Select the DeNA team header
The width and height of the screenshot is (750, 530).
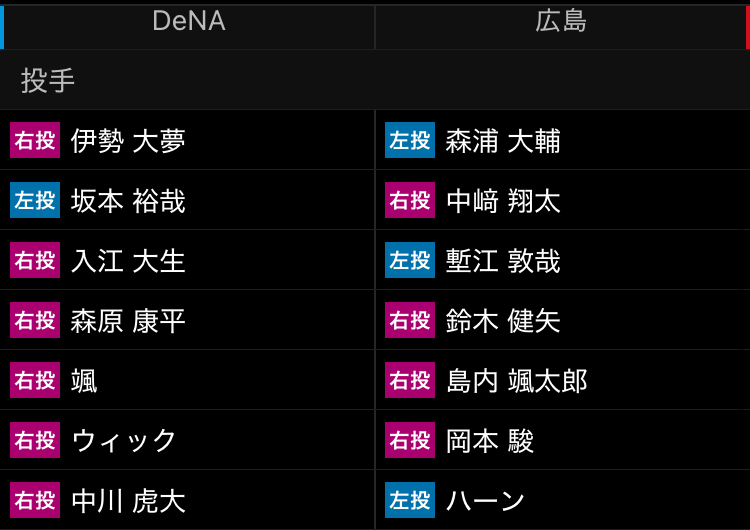coord(188,27)
